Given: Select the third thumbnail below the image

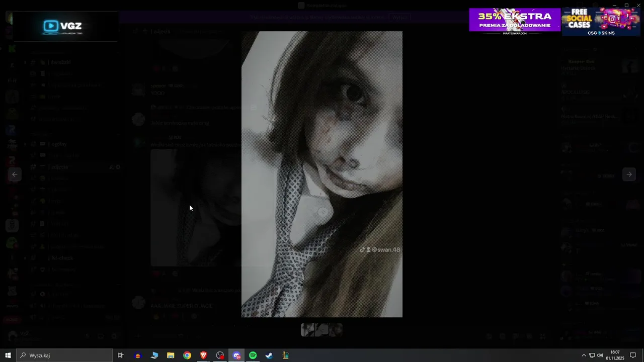Looking at the screenshot, I should [336, 330].
